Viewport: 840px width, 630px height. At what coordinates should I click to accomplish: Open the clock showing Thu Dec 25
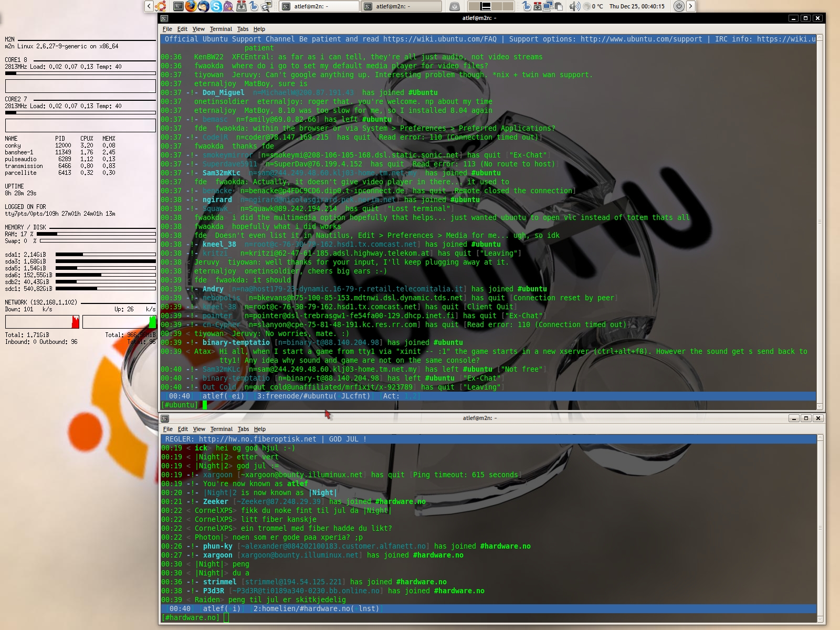point(637,6)
